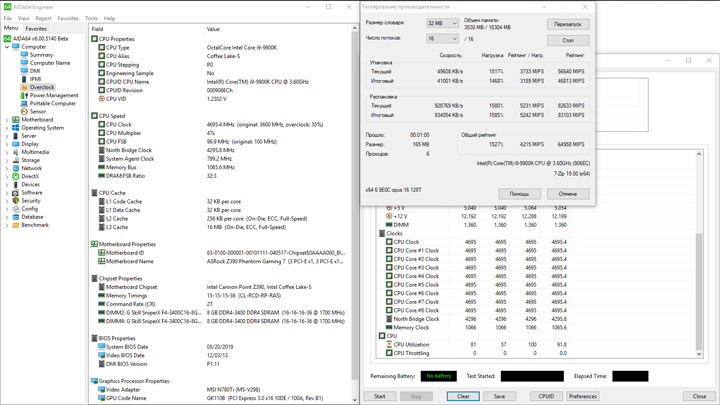
Task: Select the DirectX Xbox icon
Action: (16, 176)
